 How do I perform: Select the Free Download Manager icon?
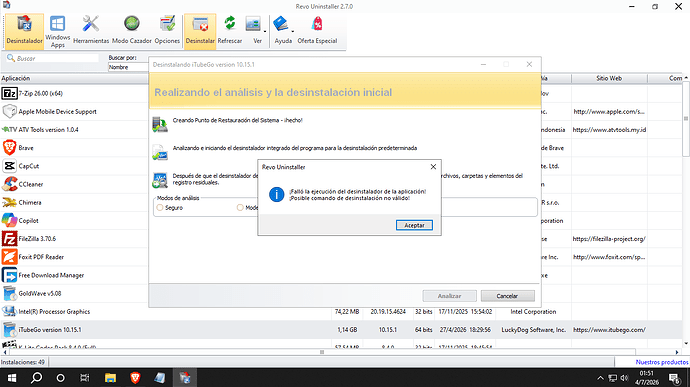tap(9, 275)
